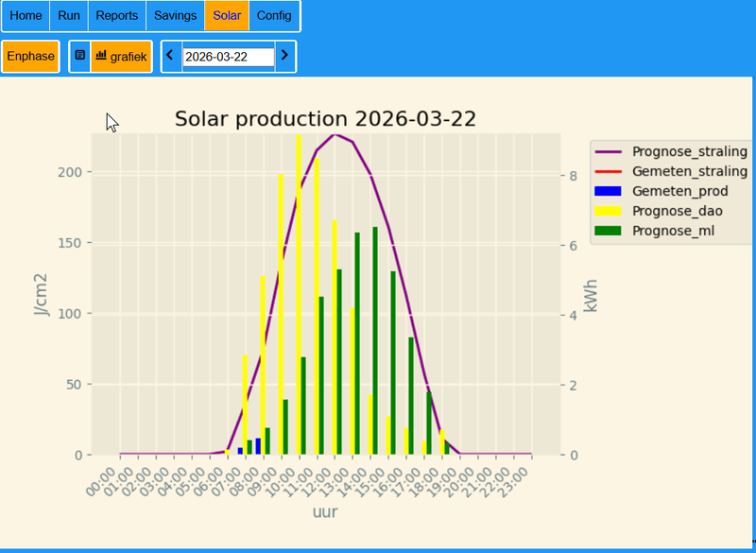Advance to next day with right arrow
Viewport: 756px width, 553px height.
click(x=284, y=57)
